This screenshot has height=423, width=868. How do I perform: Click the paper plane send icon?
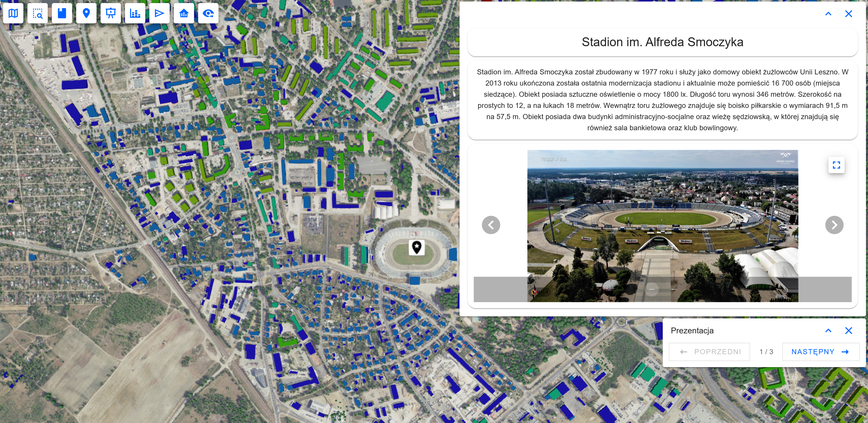pyautogui.click(x=159, y=13)
